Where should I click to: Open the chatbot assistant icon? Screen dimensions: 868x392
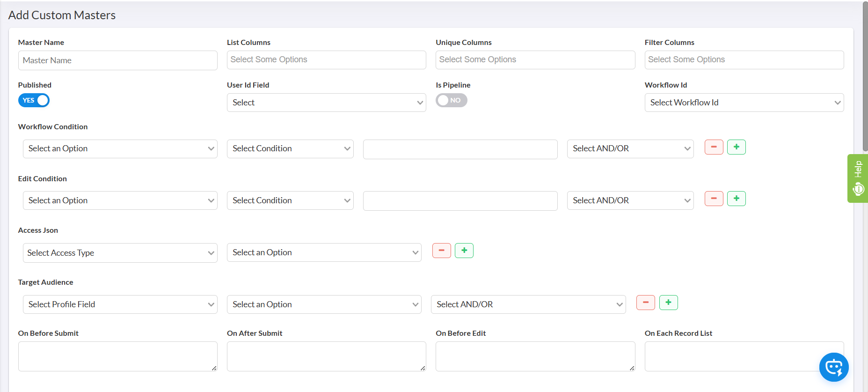[x=833, y=367]
